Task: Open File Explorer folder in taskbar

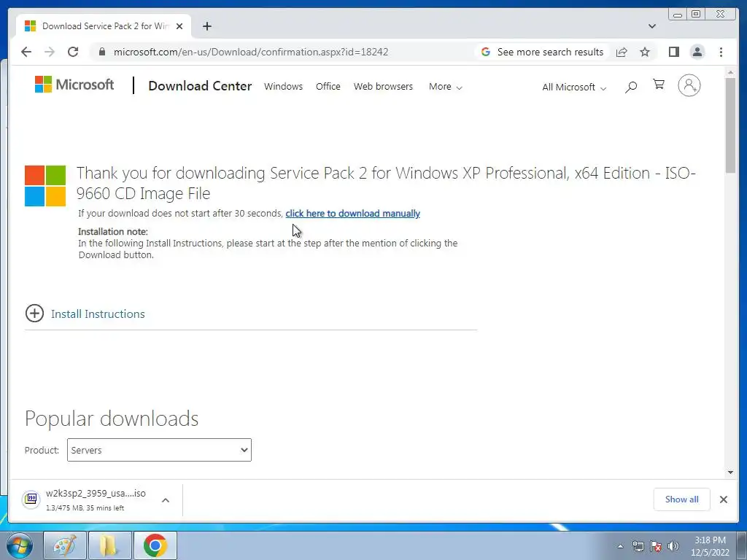Action: point(109,545)
